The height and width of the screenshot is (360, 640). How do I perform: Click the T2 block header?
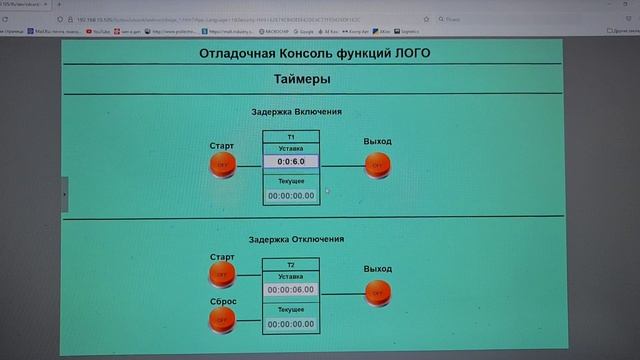[291, 264]
